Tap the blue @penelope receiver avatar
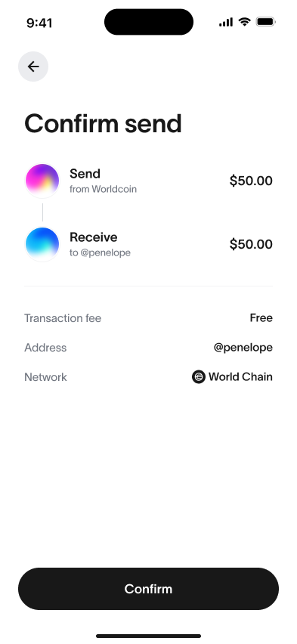The height and width of the screenshot is (644, 297). click(x=42, y=244)
